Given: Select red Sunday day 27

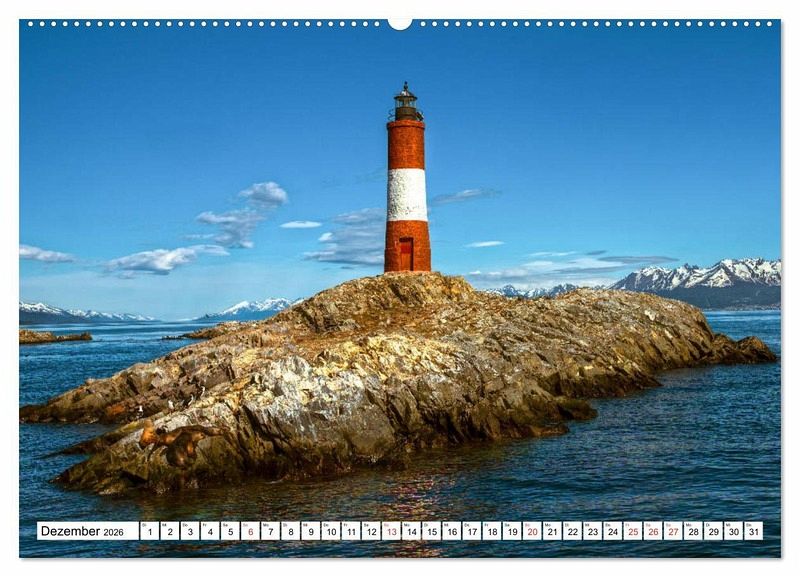Looking at the screenshot, I should pyautogui.click(x=673, y=531).
